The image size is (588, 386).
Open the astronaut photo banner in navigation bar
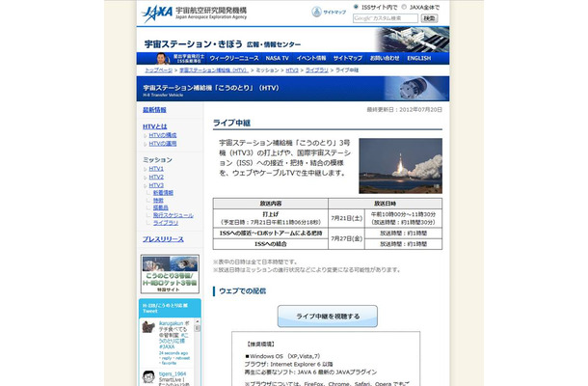click(x=180, y=58)
